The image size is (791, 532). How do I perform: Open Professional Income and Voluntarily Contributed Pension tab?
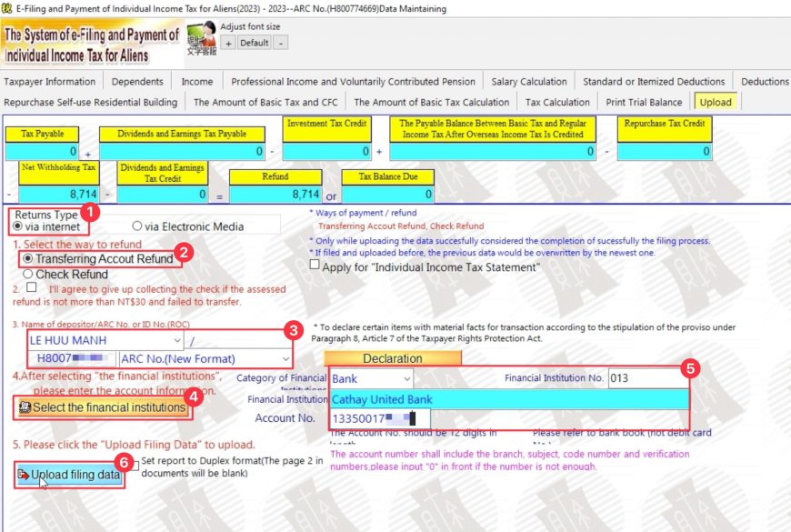[353, 82]
